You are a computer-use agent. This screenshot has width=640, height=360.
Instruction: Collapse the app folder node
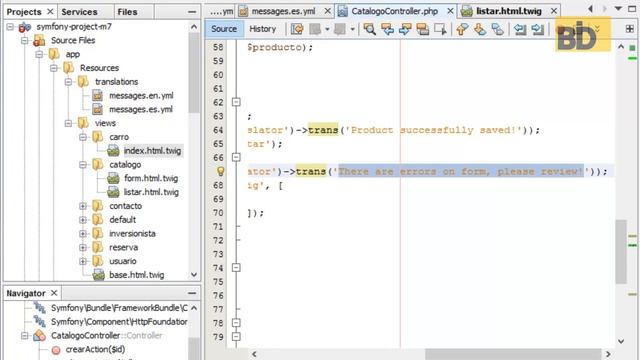[39, 54]
